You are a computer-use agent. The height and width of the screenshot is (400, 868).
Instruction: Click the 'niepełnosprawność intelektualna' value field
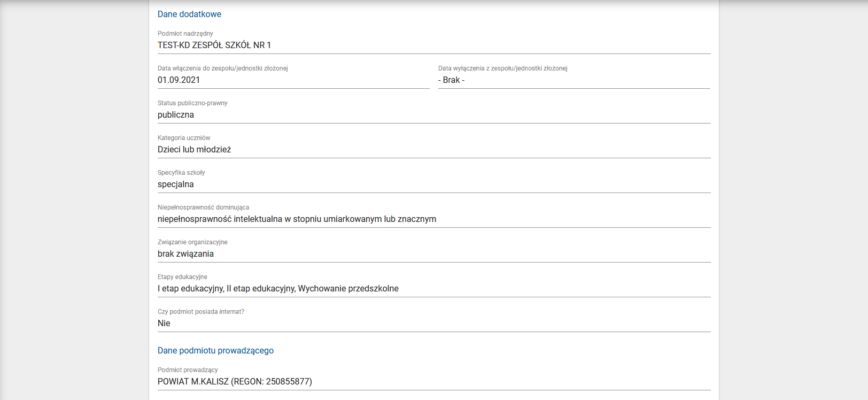(297, 219)
